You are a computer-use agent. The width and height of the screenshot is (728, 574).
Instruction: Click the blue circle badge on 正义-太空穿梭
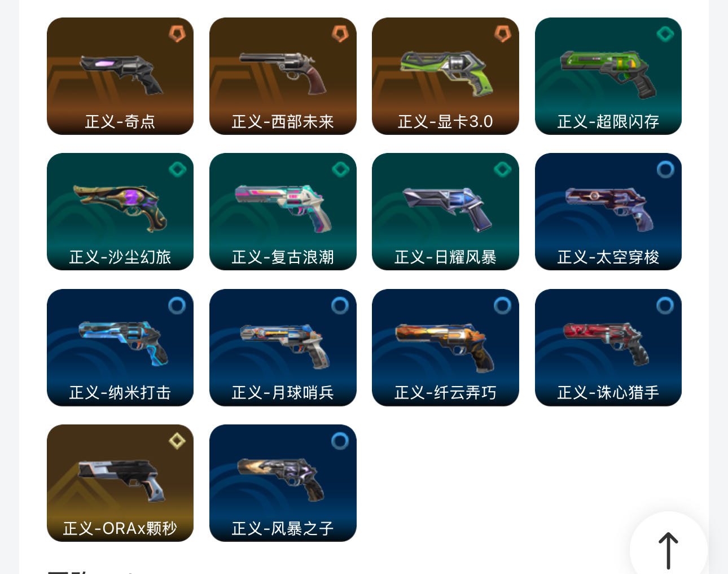tap(665, 169)
